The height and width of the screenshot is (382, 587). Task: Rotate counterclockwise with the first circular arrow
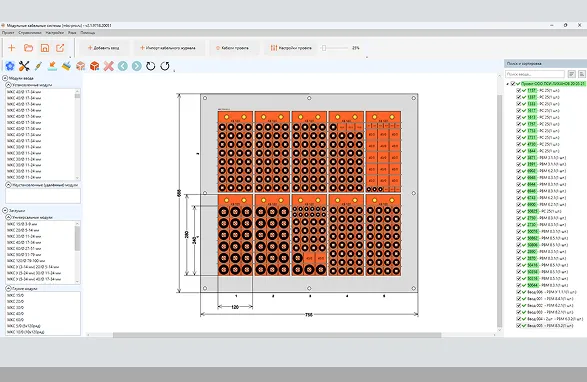[x=150, y=66]
